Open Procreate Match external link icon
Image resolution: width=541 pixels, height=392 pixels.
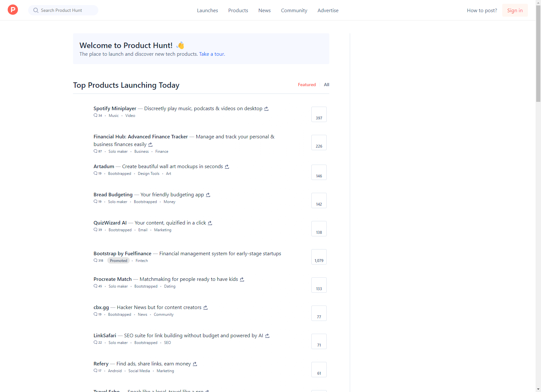pyautogui.click(x=242, y=279)
